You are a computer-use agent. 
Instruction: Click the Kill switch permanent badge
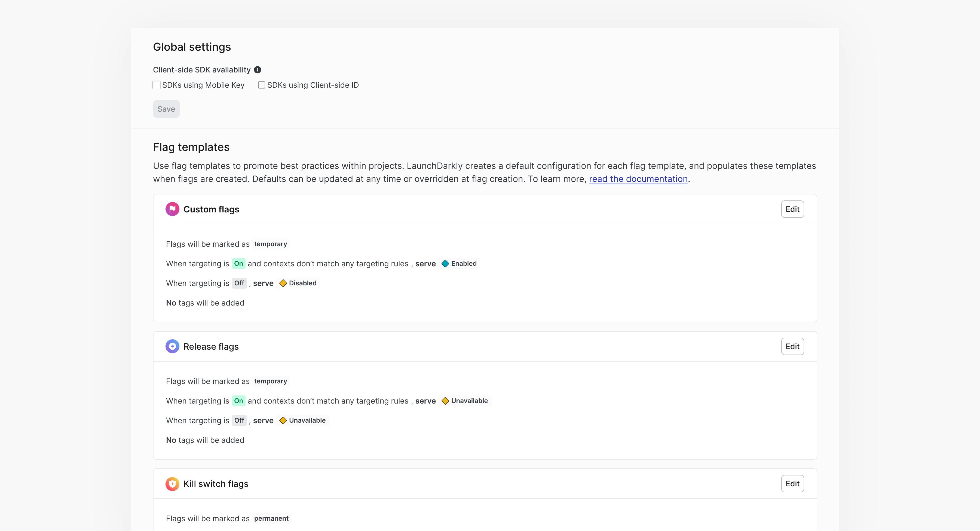click(x=271, y=518)
